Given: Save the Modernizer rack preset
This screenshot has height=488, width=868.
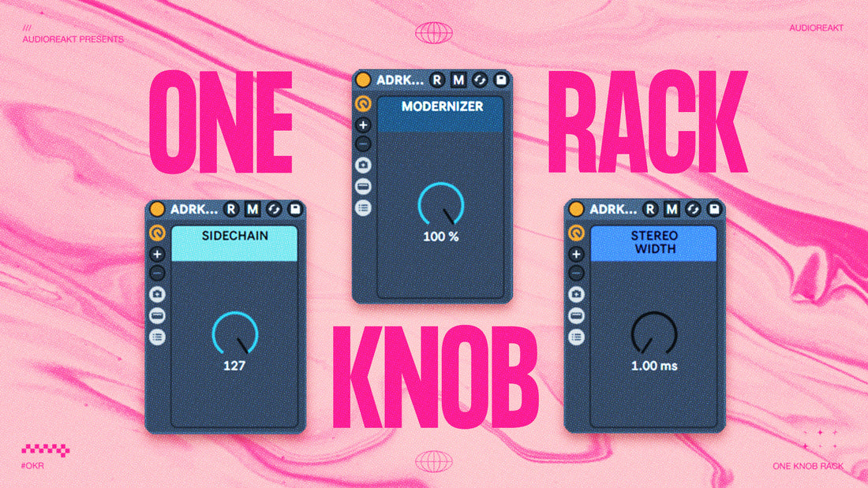Looking at the screenshot, I should tap(501, 80).
